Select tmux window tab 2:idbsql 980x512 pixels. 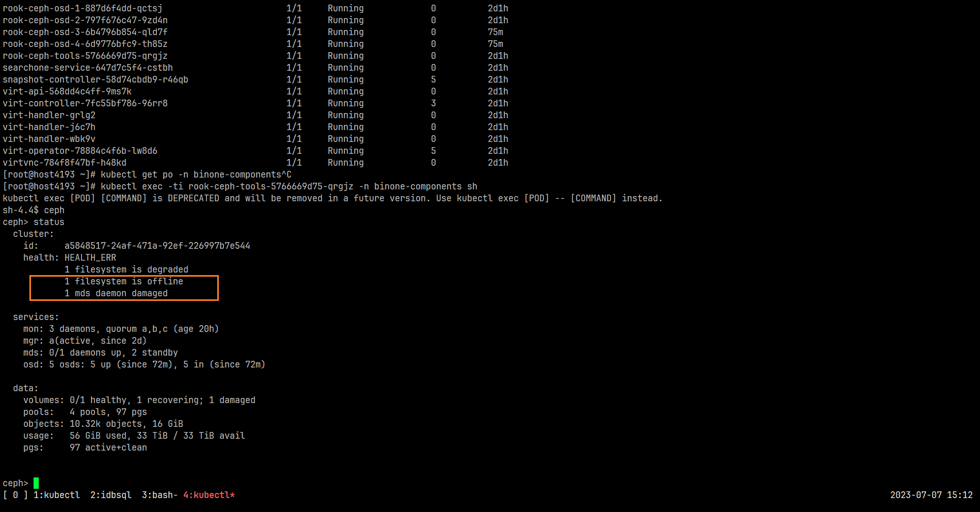click(x=111, y=495)
